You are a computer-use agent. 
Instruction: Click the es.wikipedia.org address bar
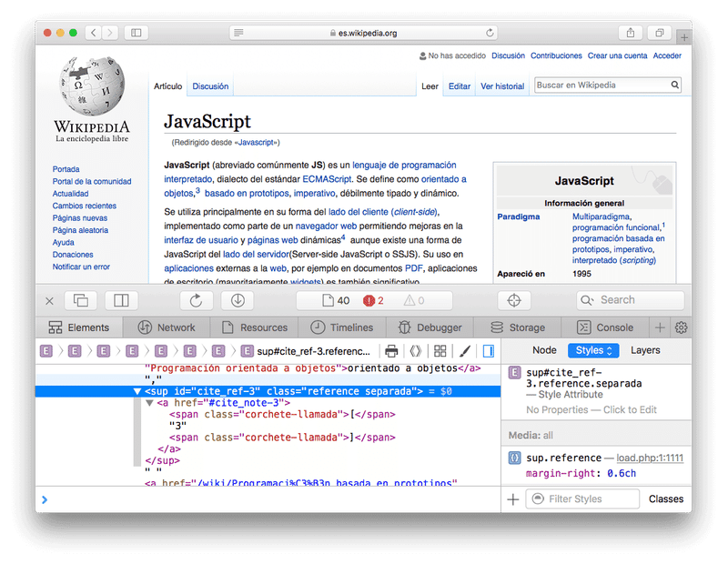[x=363, y=33]
